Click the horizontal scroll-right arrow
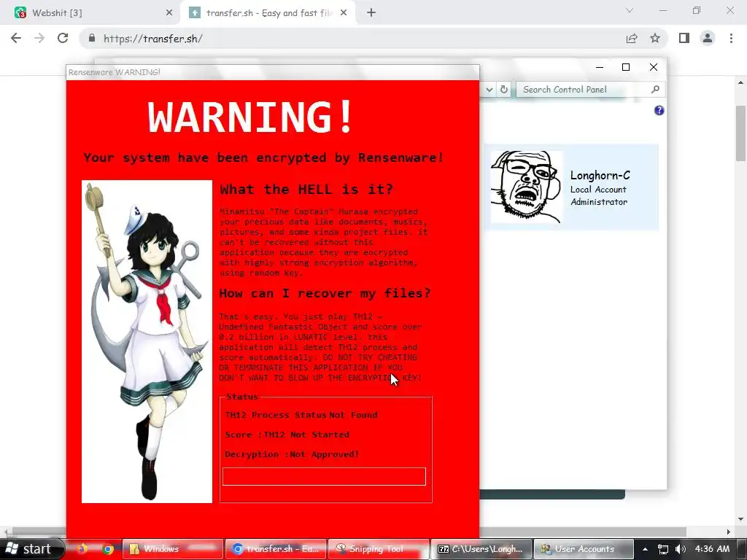The width and height of the screenshot is (747, 560). pos(729,532)
